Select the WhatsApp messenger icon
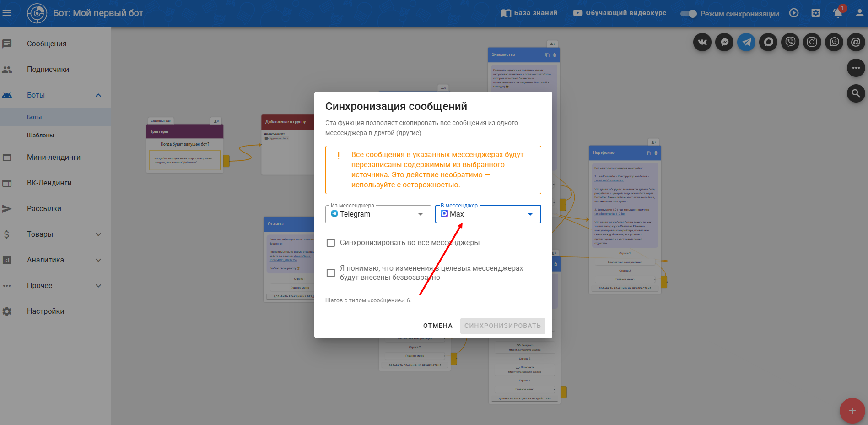 point(834,43)
